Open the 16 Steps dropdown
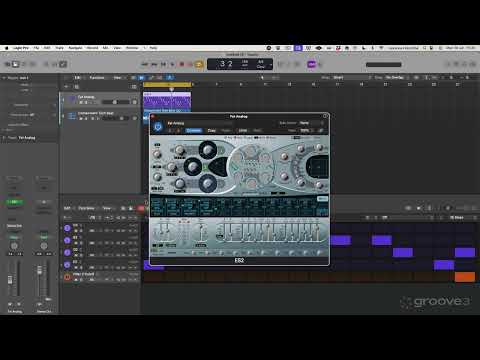Screen dimensions: 480x360 point(460,218)
